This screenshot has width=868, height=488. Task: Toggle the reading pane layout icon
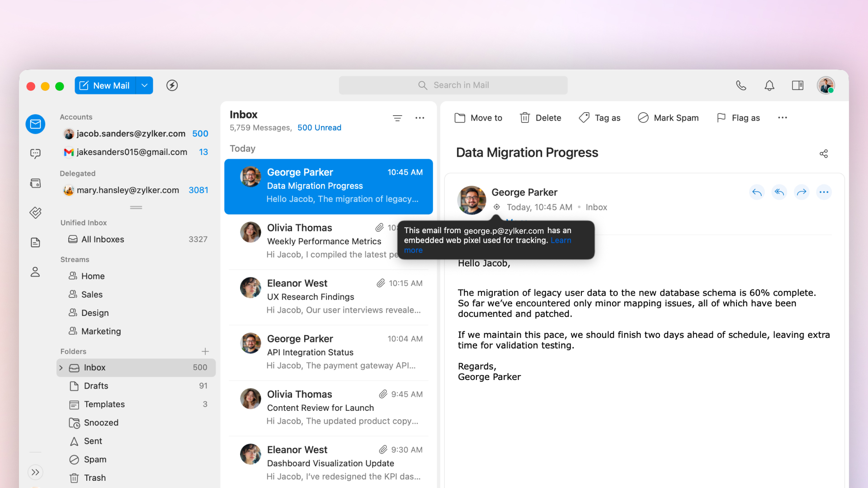point(797,85)
